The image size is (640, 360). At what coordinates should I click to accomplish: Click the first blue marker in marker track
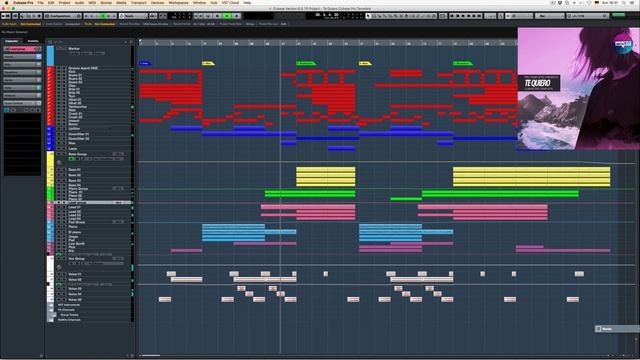145,63
